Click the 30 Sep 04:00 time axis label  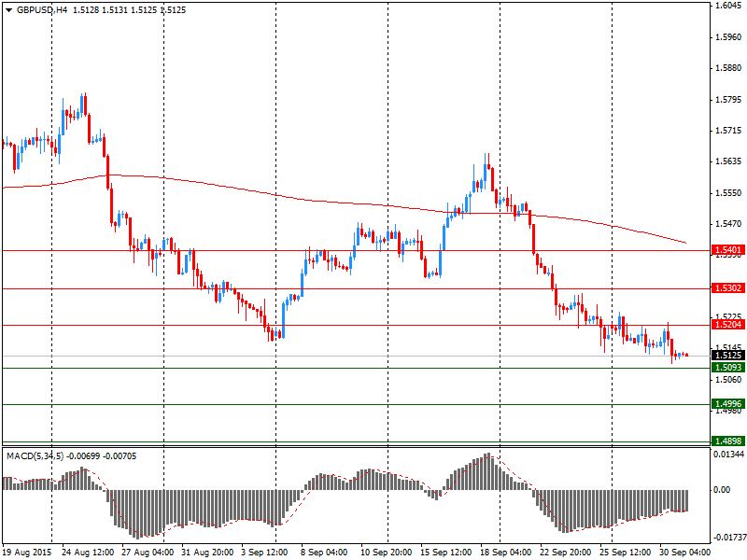pos(685,553)
